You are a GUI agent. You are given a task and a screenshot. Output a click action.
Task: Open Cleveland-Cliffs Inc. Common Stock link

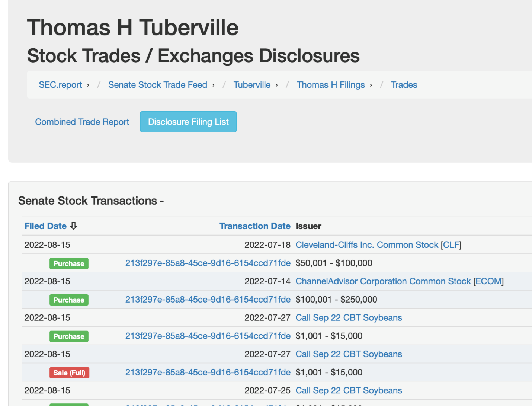367,245
